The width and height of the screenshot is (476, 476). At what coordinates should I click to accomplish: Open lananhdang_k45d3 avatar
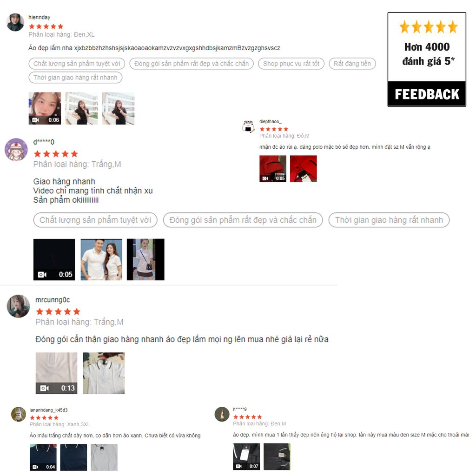coord(19,414)
